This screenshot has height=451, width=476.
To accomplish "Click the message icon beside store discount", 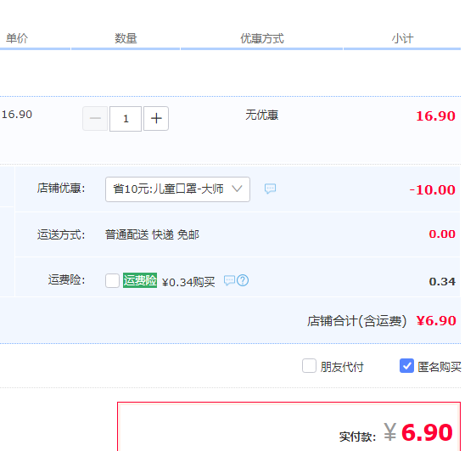I will [270, 189].
